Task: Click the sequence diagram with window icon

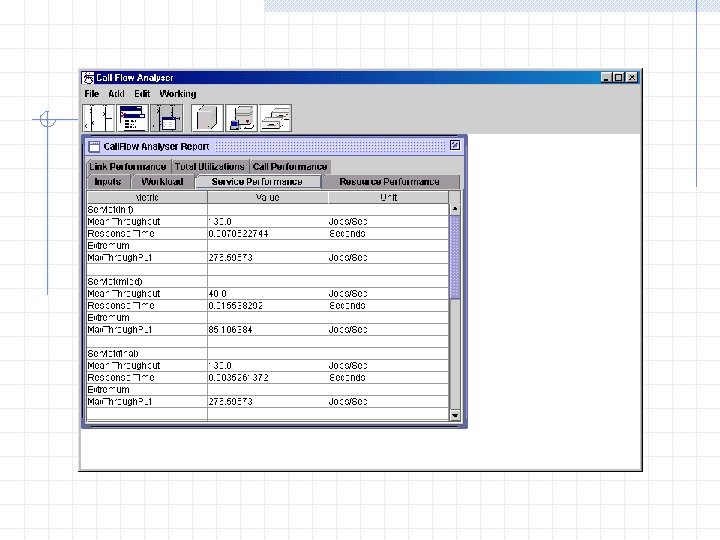Action: click(x=167, y=118)
